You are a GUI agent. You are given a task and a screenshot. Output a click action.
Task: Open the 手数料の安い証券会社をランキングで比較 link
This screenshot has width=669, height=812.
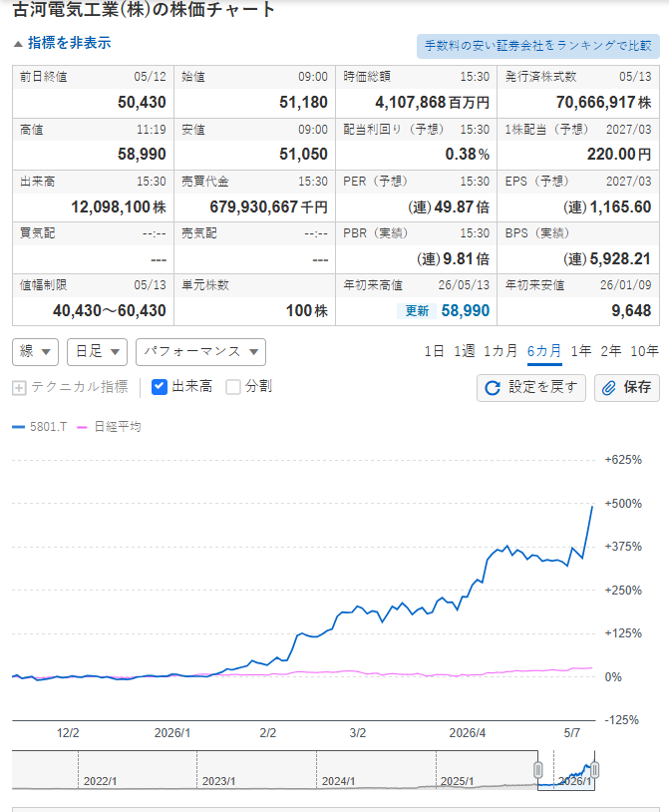click(538, 46)
